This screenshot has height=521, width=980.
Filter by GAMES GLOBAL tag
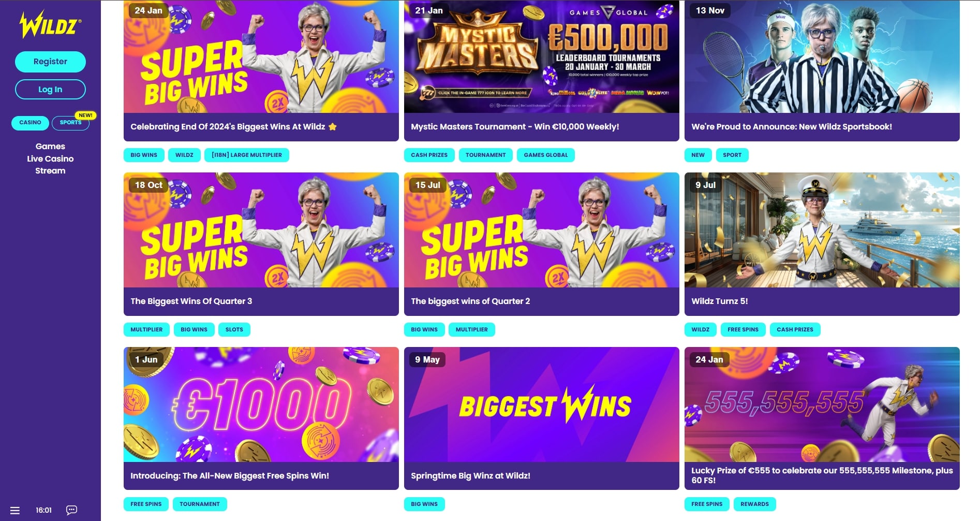[545, 155]
